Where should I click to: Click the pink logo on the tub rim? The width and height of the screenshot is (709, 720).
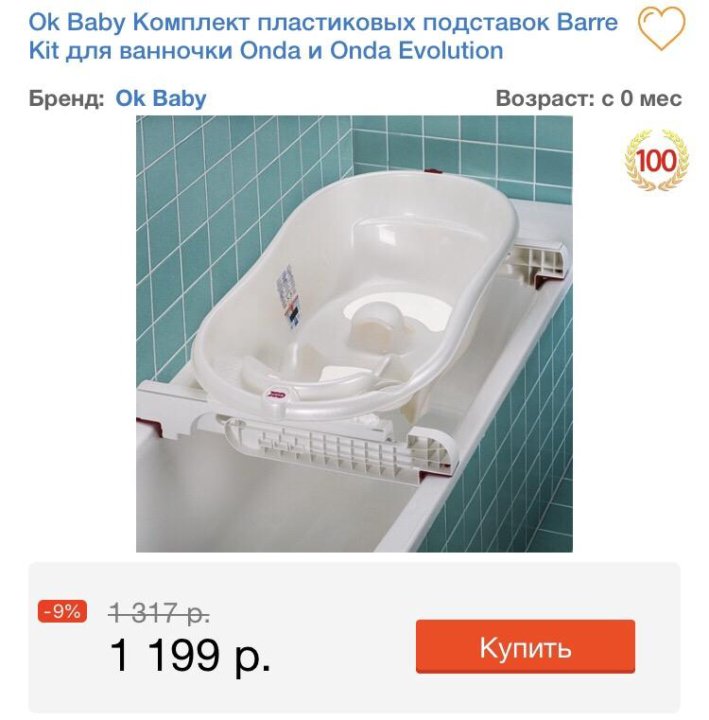pos(276,394)
